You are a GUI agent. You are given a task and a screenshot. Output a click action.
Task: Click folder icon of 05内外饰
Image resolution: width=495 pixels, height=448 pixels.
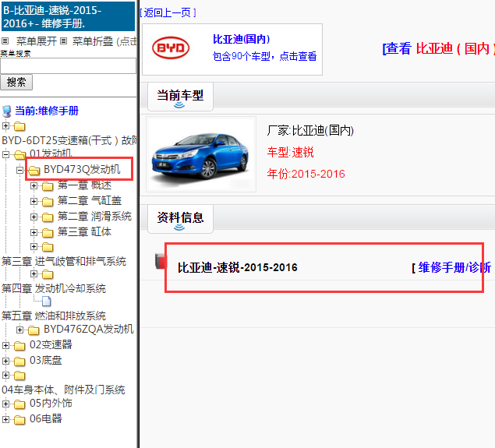[x=19, y=404]
